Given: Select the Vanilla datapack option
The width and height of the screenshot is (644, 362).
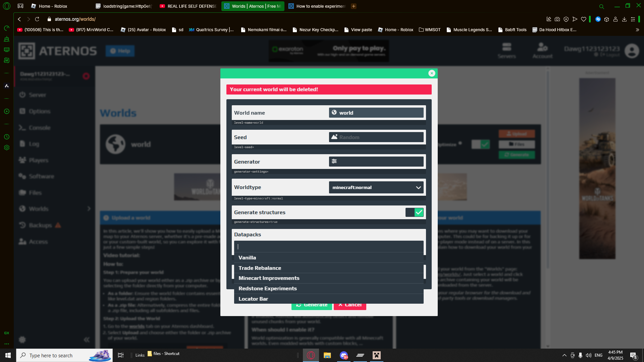Looking at the screenshot, I should click(x=329, y=257).
